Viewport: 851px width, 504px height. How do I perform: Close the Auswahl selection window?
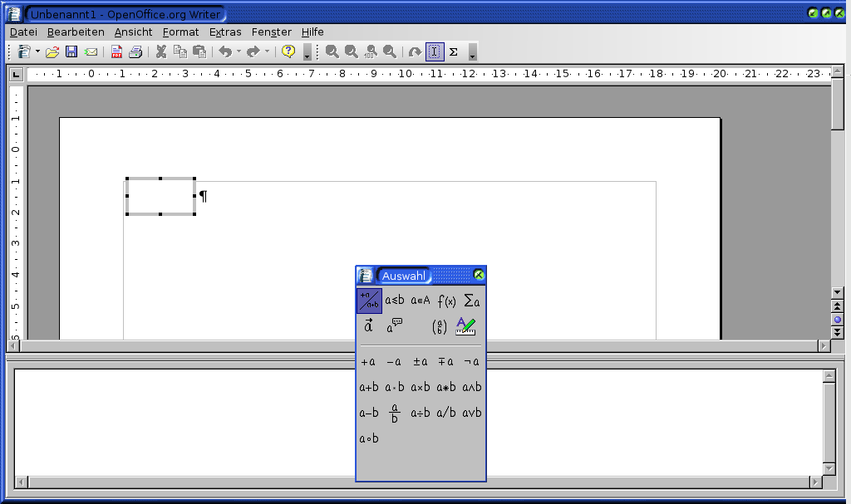click(479, 275)
